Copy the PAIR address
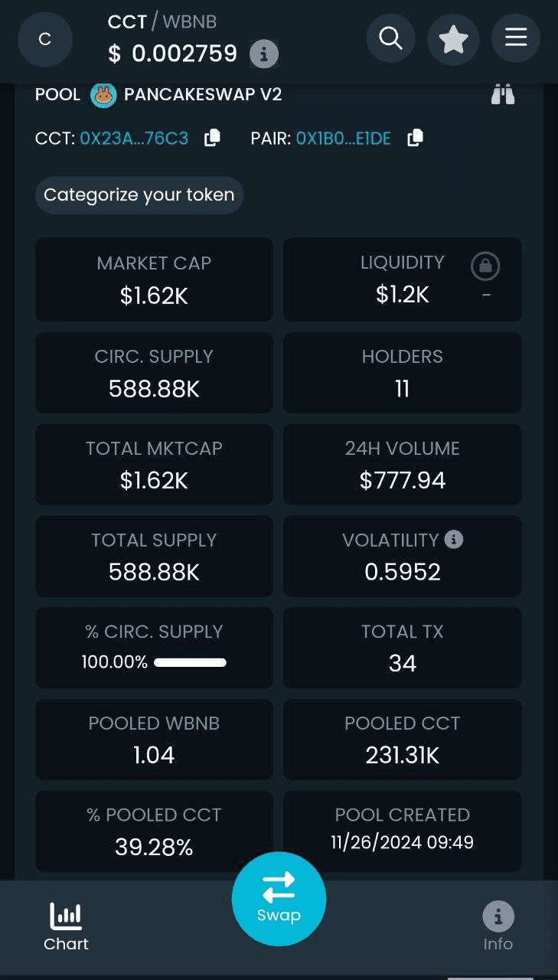Image resolution: width=558 pixels, height=980 pixels. [x=415, y=138]
